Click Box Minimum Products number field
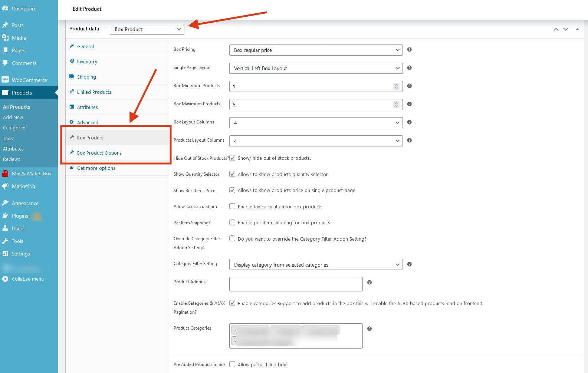 pos(316,86)
